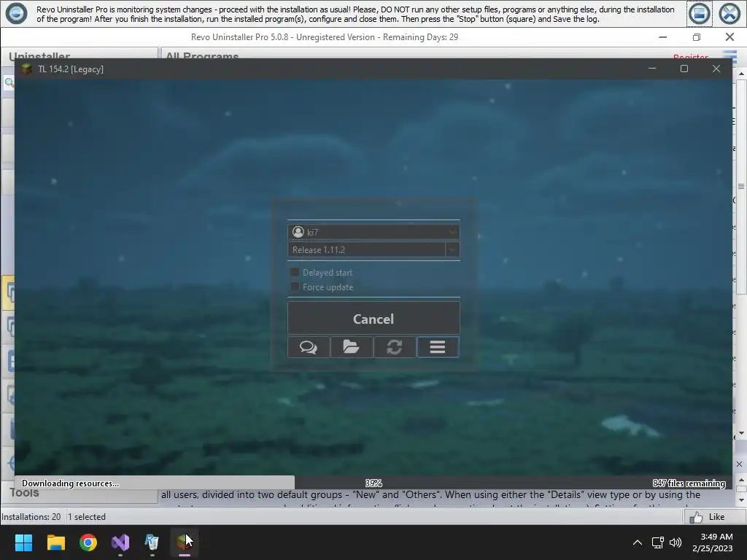Click the Revo monitoring stop (square) button
747x560 pixels.
point(700,14)
